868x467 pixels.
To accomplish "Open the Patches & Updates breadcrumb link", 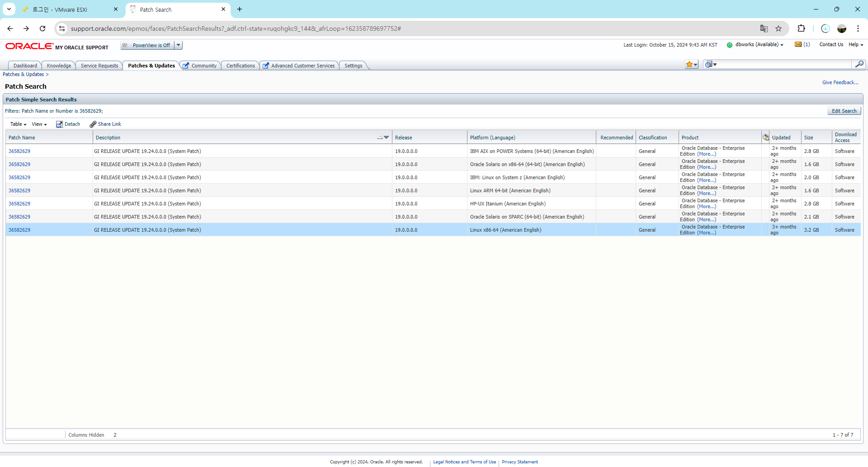I will (x=24, y=75).
